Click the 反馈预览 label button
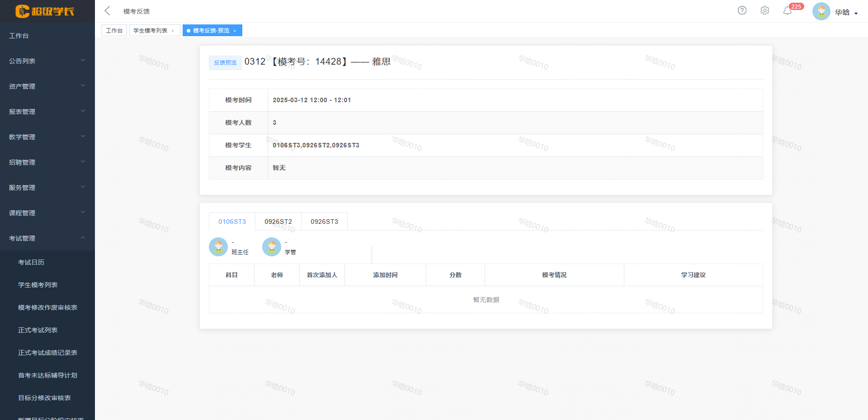 coord(225,62)
